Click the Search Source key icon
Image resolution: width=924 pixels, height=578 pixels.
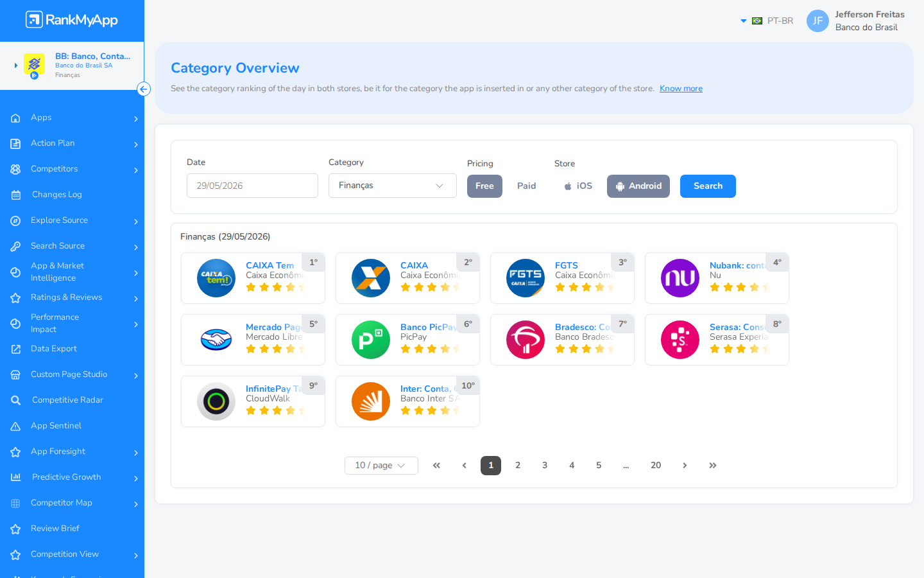[x=15, y=247]
